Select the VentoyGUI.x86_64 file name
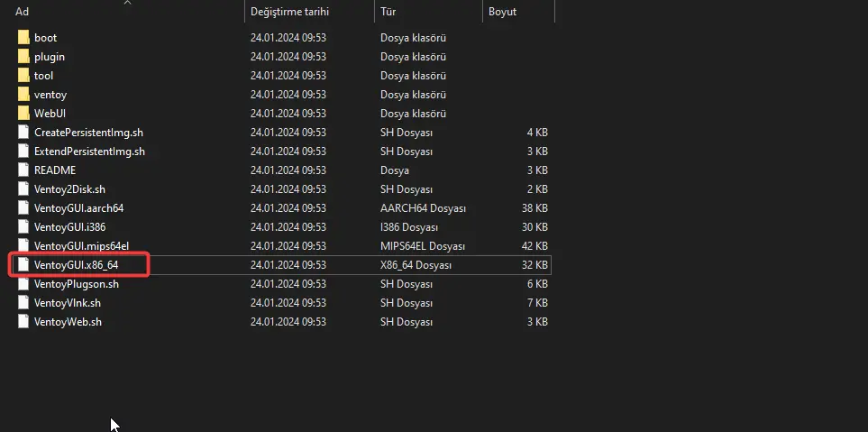Viewport: 868px width, 432px height. [x=77, y=265]
